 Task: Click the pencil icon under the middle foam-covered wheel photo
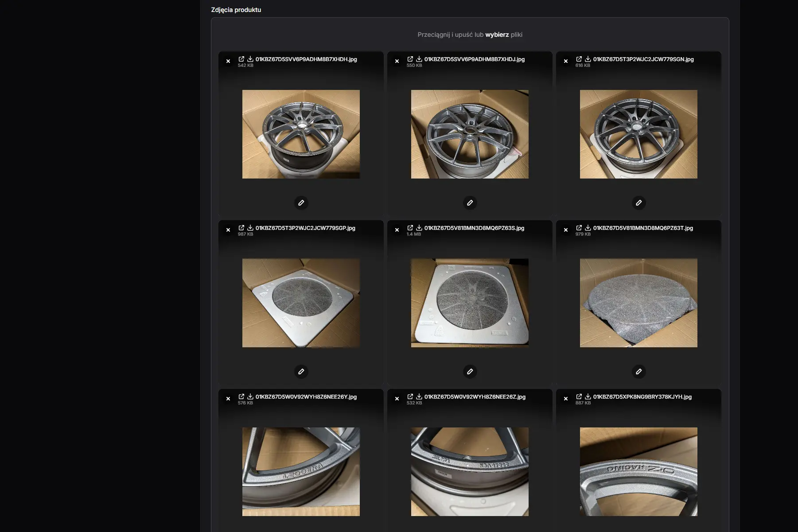(470, 372)
